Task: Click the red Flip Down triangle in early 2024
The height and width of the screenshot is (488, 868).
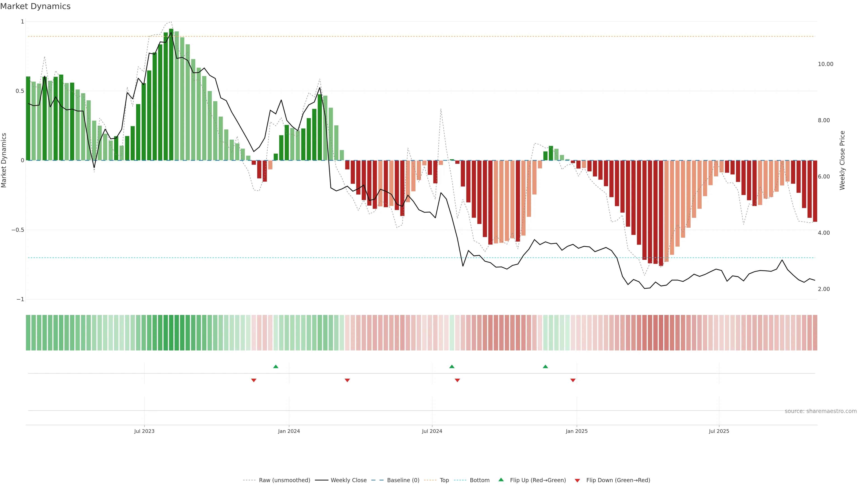Action: [x=347, y=380]
